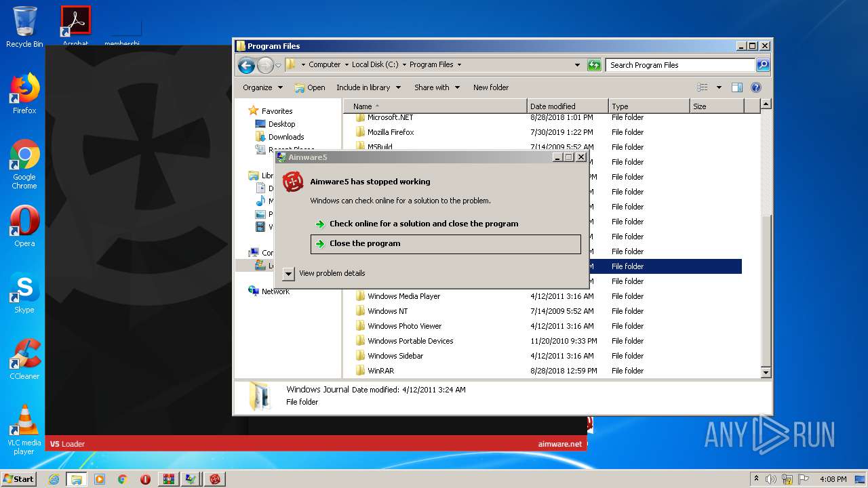Open Share with dropdown
Viewport: 868px width, 488px height.
pos(437,87)
